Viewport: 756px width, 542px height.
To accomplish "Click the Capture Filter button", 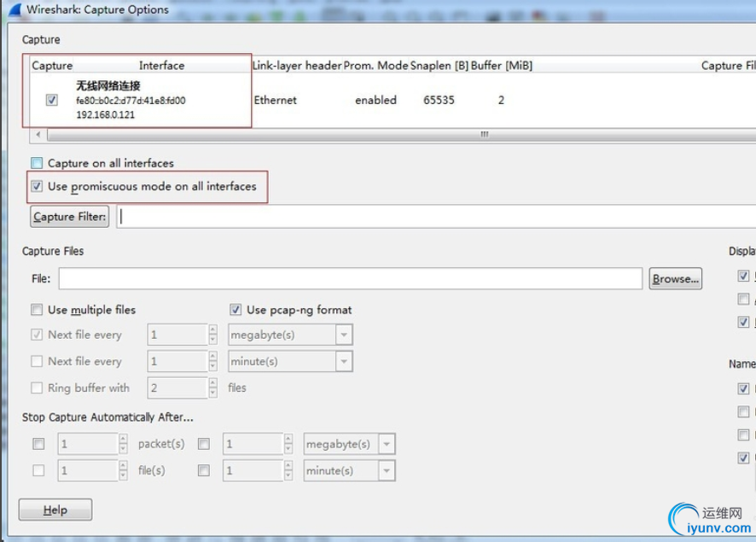I will 69,217.
